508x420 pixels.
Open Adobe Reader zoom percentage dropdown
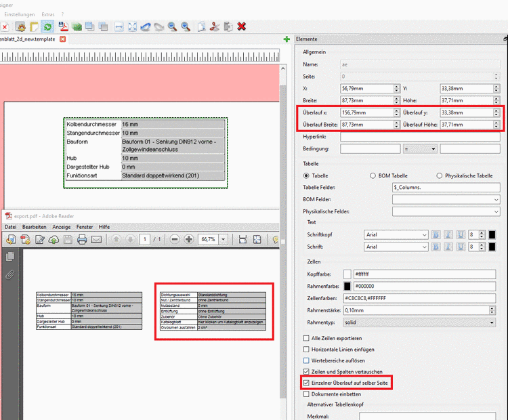pyautogui.click(x=224, y=240)
